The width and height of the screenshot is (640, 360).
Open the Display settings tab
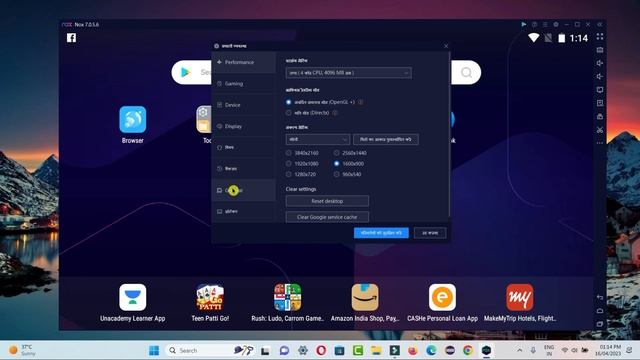(244, 126)
